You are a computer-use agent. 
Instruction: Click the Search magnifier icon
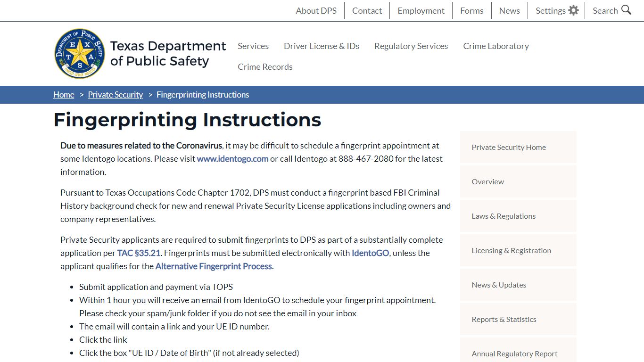626,10
